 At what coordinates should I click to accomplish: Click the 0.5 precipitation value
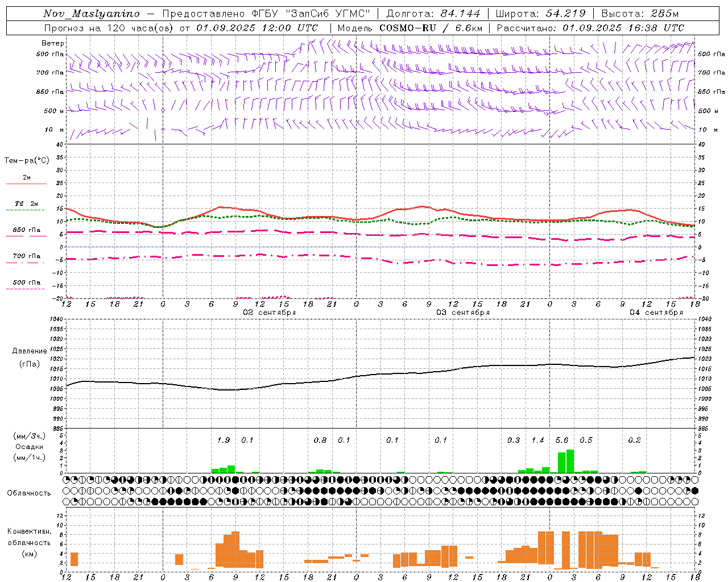[x=586, y=440]
